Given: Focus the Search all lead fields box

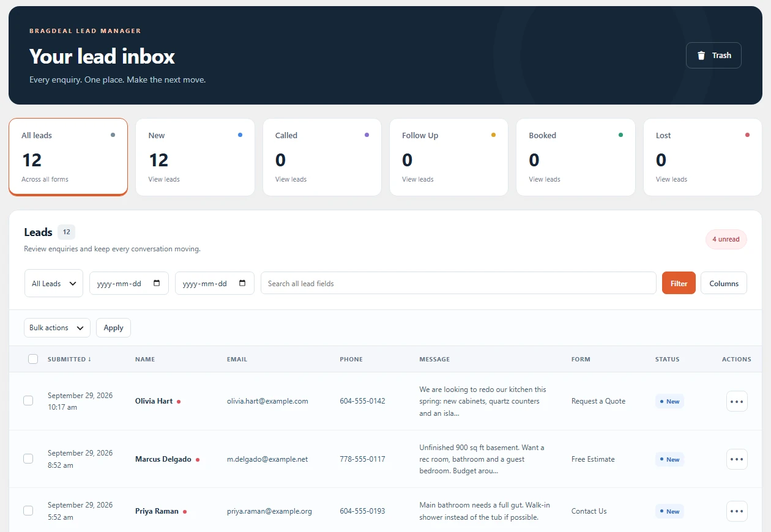Looking at the screenshot, I should (458, 283).
